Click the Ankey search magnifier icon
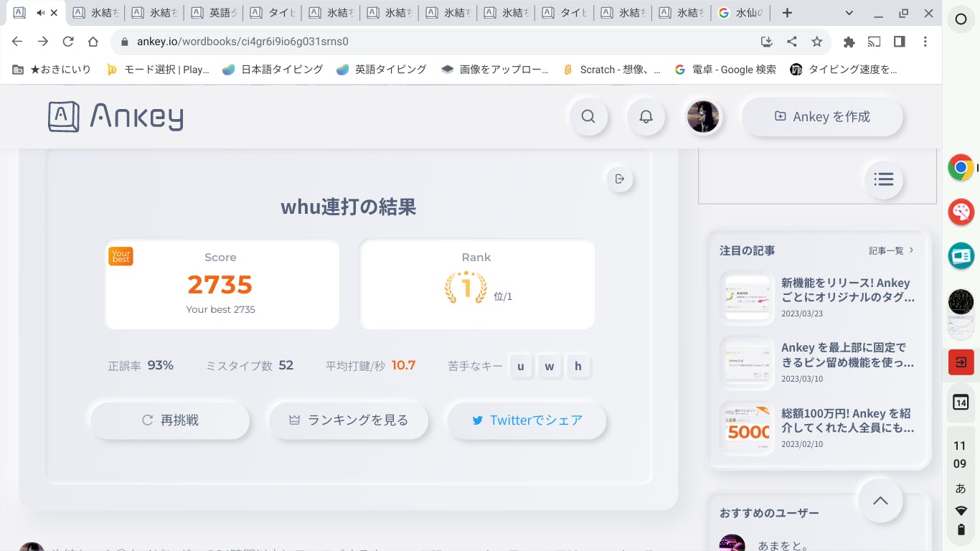 click(588, 116)
